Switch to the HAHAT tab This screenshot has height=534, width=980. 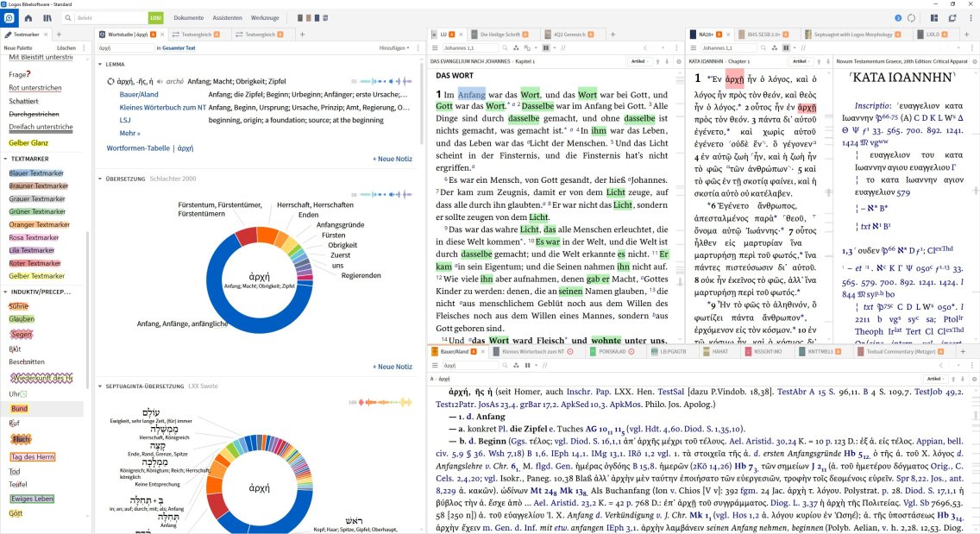(x=719, y=351)
